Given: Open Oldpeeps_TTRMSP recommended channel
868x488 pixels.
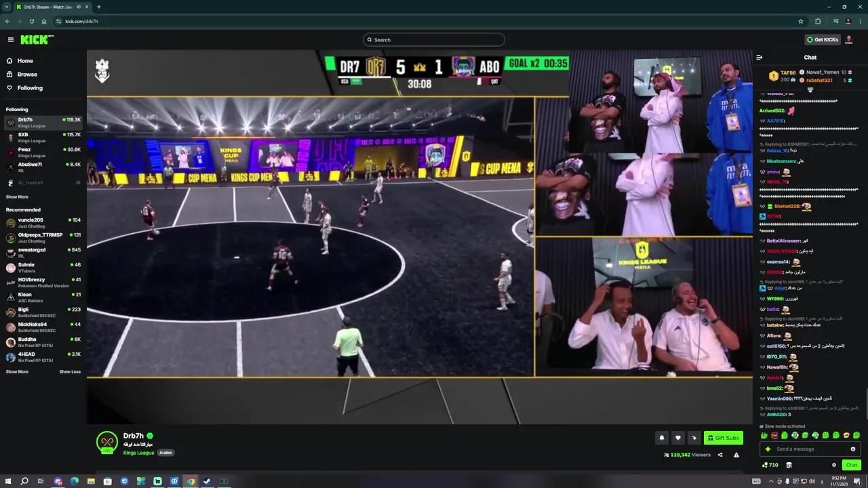Looking at the screenshot, I should point(43,238).
